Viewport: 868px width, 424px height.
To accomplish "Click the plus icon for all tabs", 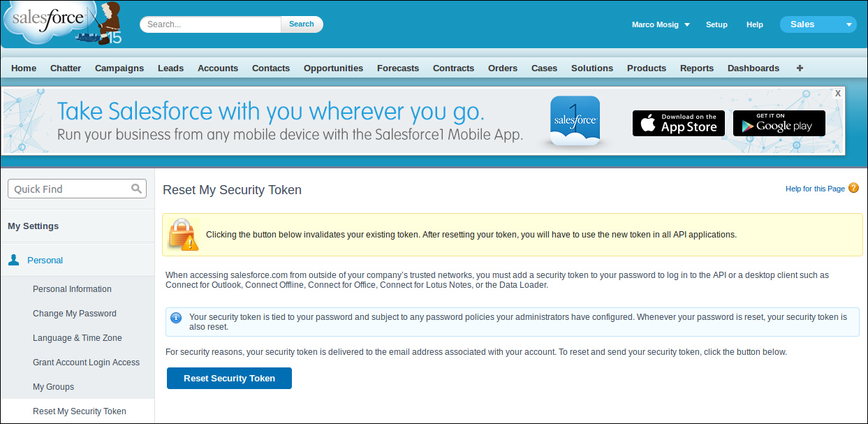I will click(800, 68).
